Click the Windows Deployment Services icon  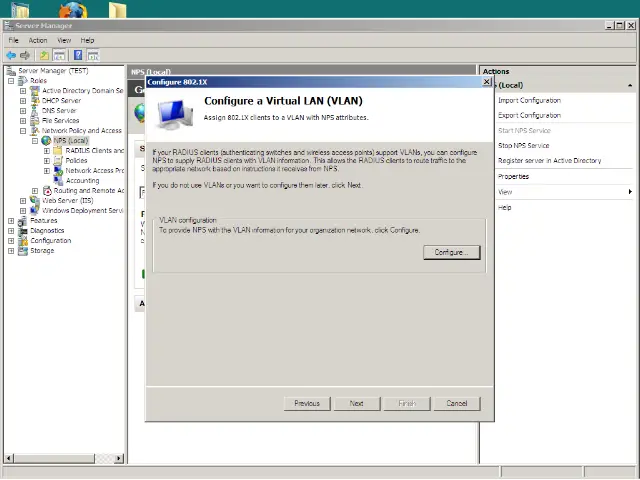point(35,211)
